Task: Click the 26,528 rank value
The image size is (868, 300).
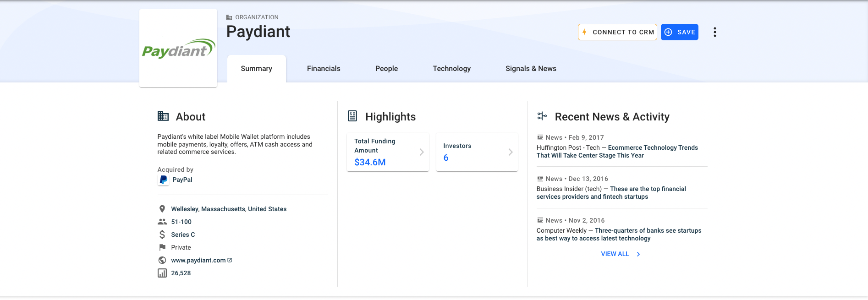Action: tap(181, 273)
